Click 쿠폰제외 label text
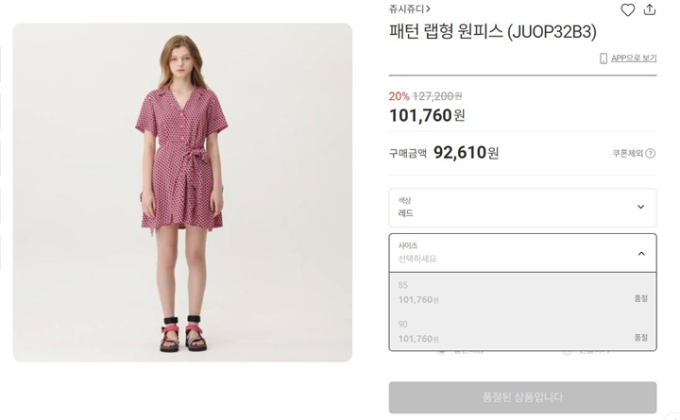 click(627, 153)
